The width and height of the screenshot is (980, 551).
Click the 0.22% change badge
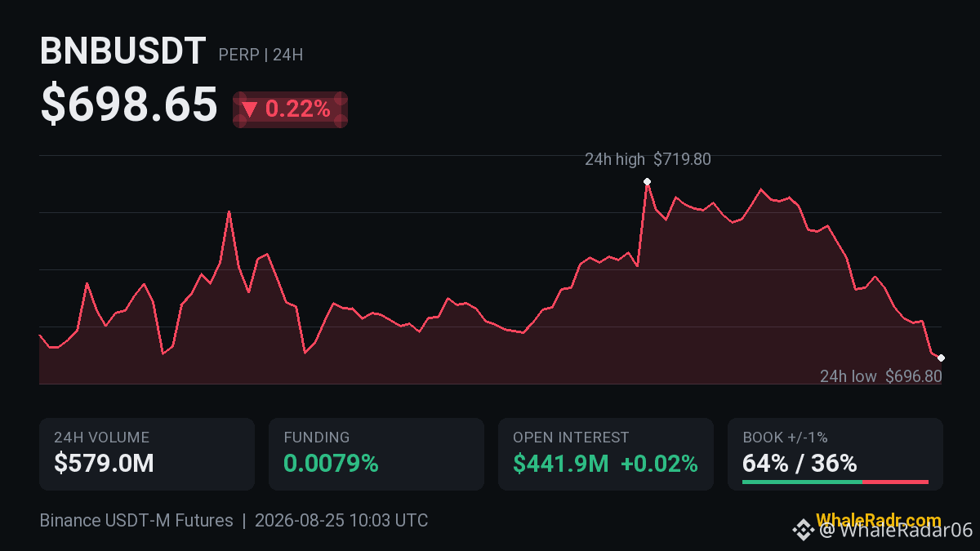point(291,109)
